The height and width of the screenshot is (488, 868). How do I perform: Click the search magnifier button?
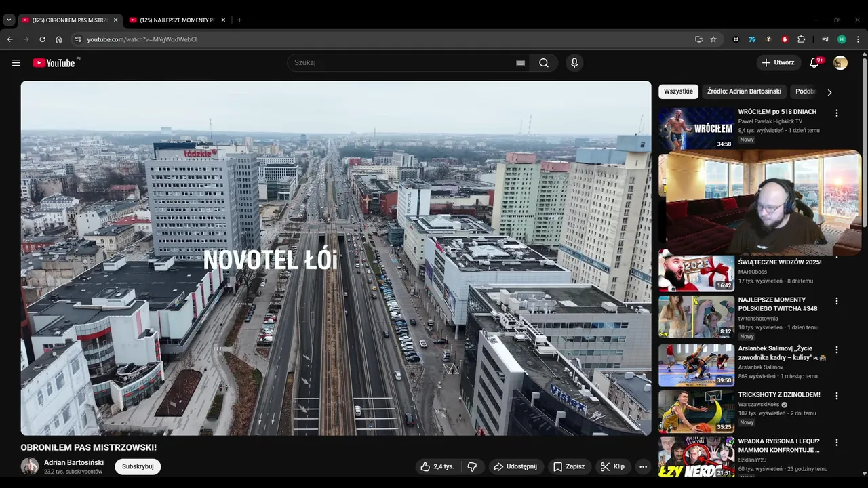[x=544, y=62]
